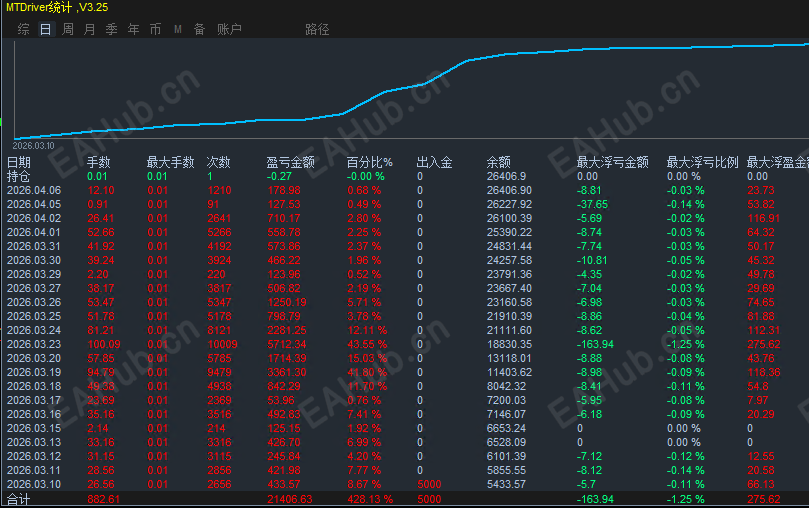
Task: Select the 2026.04.01 date row
Action: click(x=34, y=232)
